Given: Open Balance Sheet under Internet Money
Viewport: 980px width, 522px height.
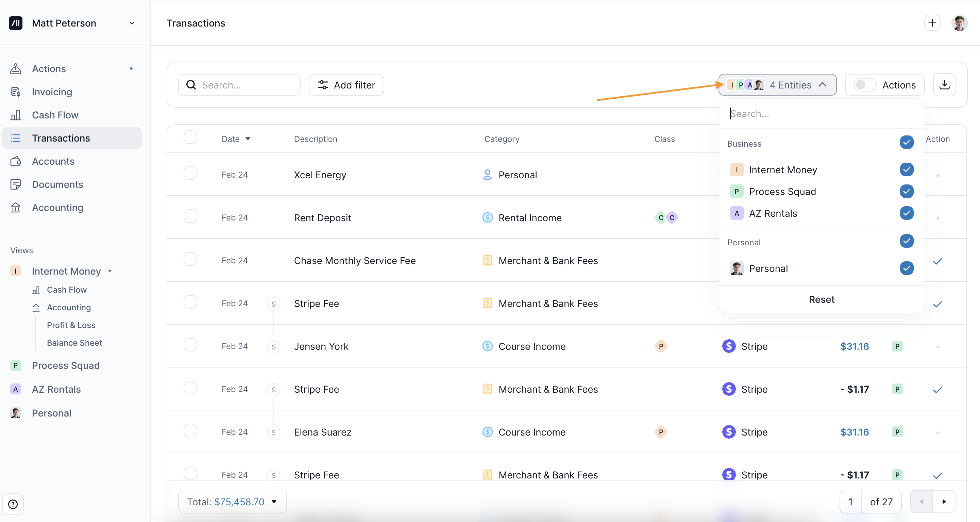Looking at the screenshot, I should point(74,342).
